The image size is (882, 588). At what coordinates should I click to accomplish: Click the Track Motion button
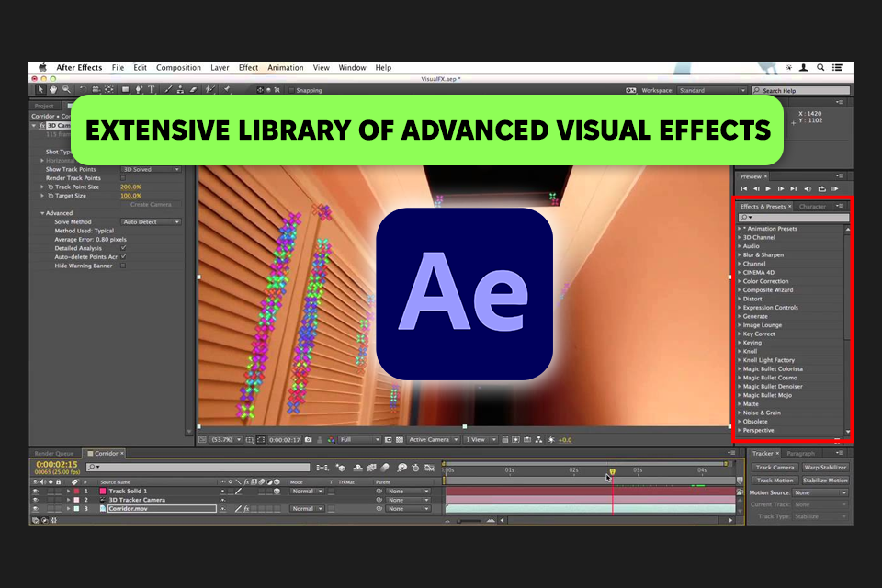(775, 481)
